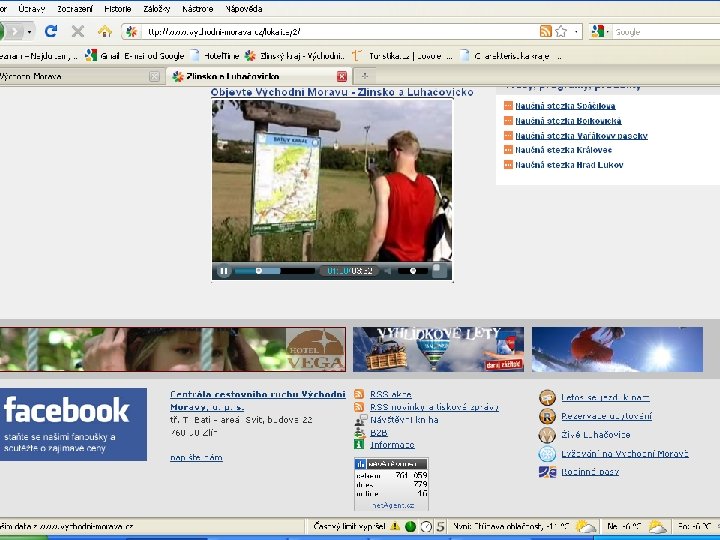Click the Lyžování na Východní Moravě snowflake icon
The height and width of the screenshot is (540, 720).
tap(547, 454)
